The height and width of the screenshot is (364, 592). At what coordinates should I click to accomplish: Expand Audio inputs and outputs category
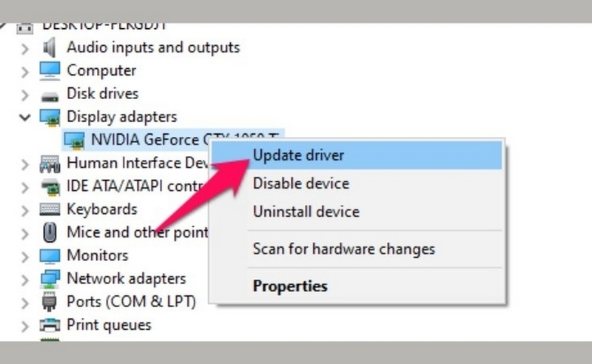(24, 49)
